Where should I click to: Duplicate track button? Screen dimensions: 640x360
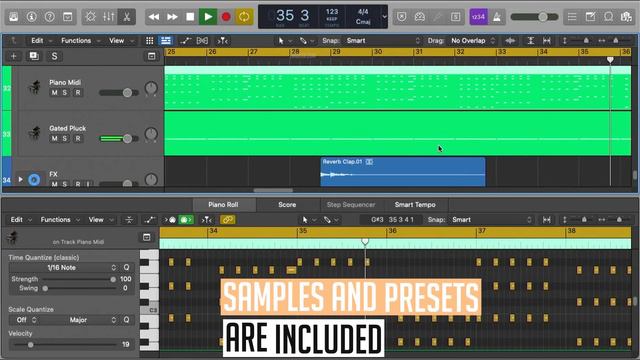(34, 56)
